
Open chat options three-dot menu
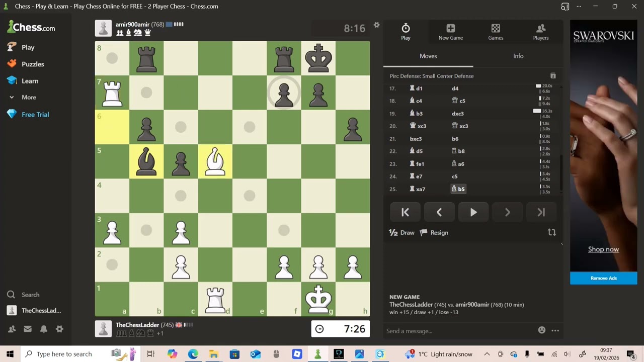tap(555, 330)
